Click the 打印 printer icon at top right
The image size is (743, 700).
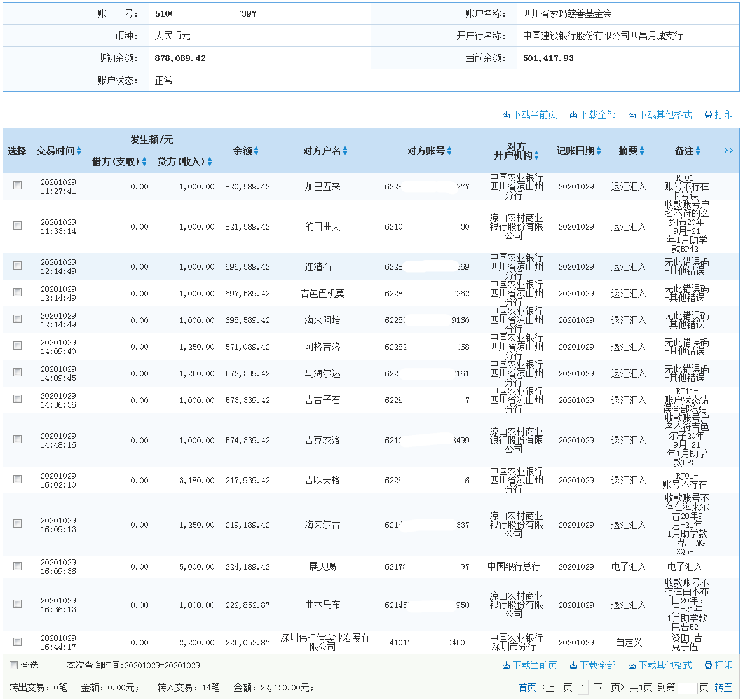pos(707,114)
